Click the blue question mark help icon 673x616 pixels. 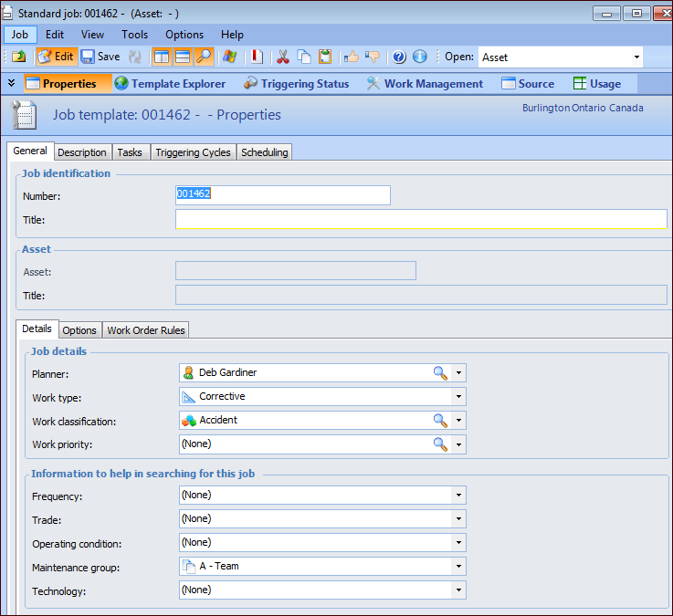[399, 57]
